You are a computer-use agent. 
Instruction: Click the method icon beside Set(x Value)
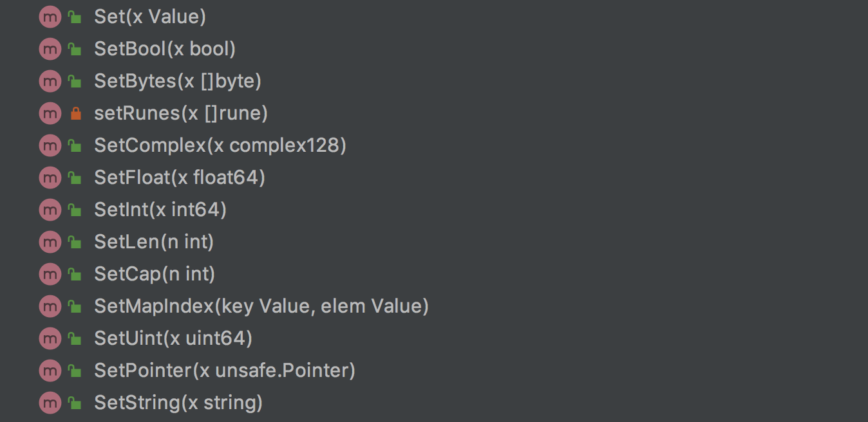[x=50, y=17]
